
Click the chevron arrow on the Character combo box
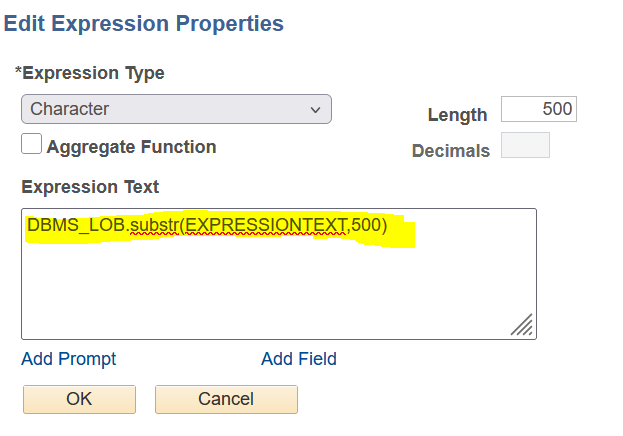[316, 109]
